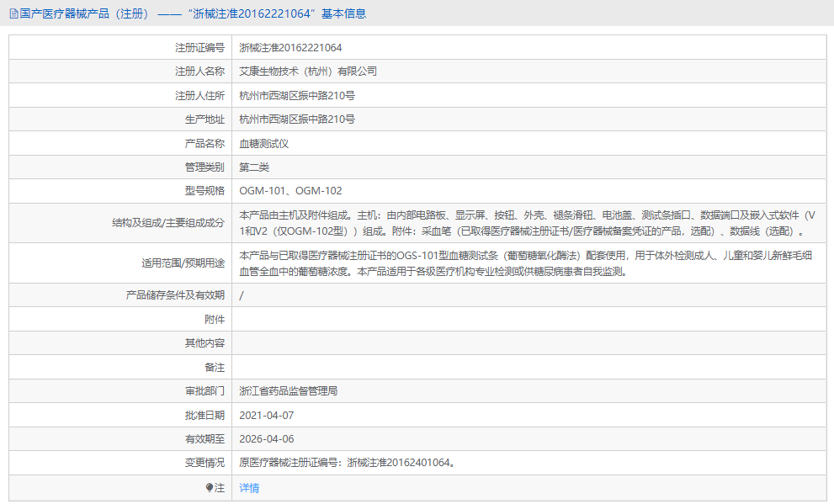Select approving authority 浙江省药品监督管理局
The width and height of the screenshot is (834, 504).
tap(289, 391)
